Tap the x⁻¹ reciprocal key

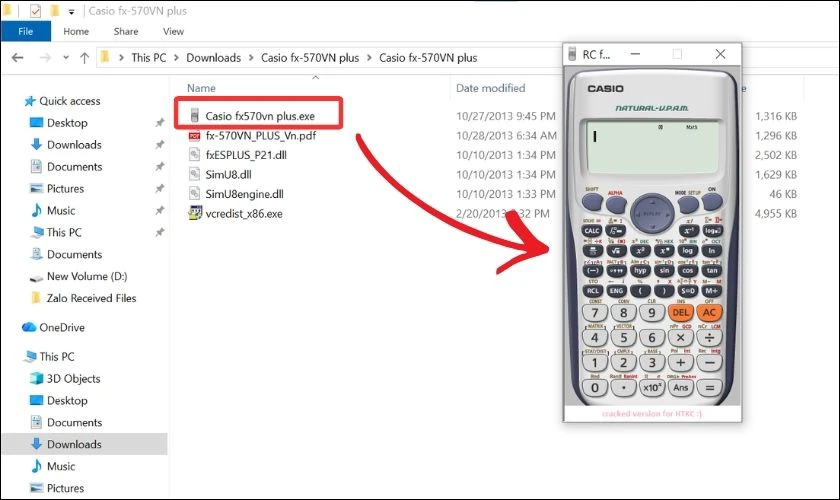click(x=688, y=231)
